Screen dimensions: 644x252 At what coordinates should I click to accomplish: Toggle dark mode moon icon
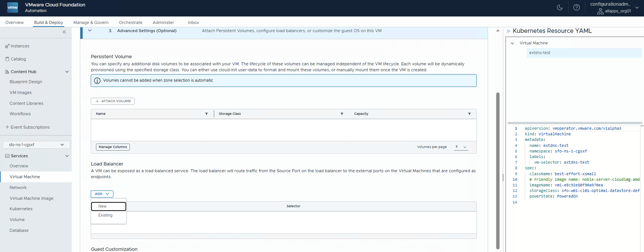click(x=559, y=7)
